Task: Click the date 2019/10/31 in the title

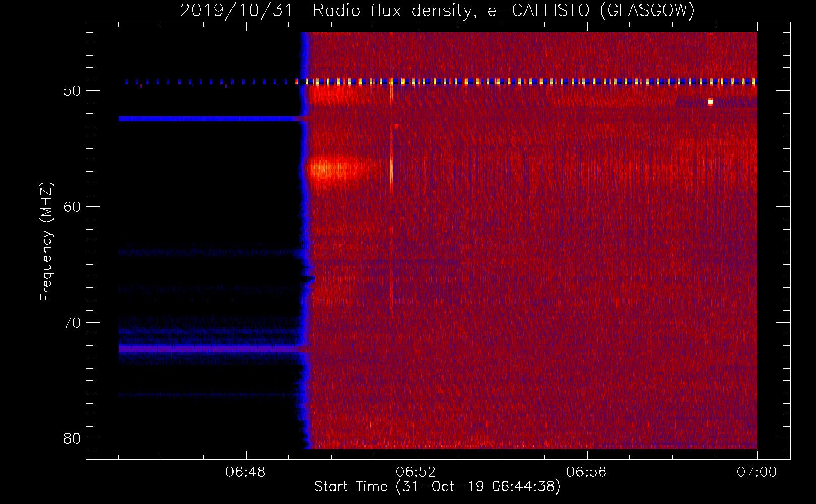Action: tap(236, 10)
